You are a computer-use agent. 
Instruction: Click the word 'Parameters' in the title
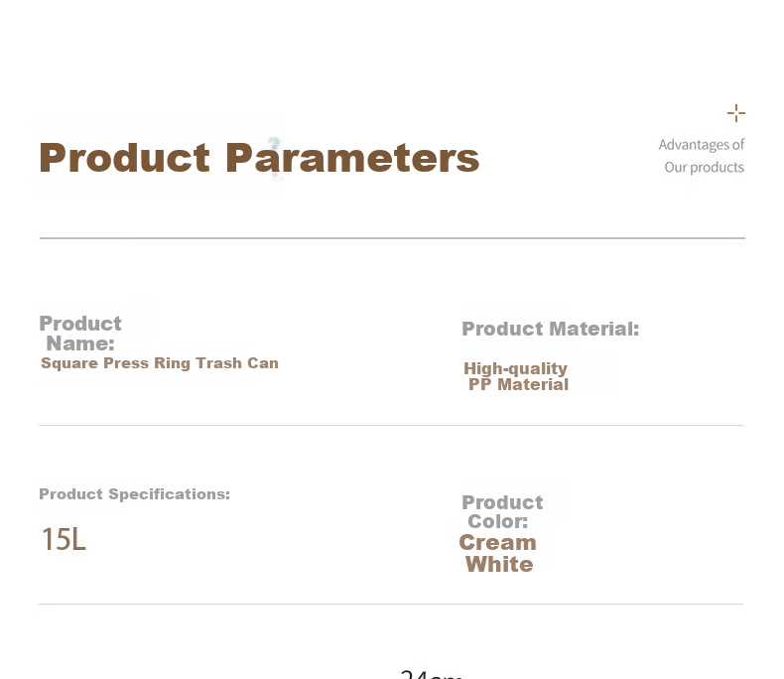coord(352,159)
